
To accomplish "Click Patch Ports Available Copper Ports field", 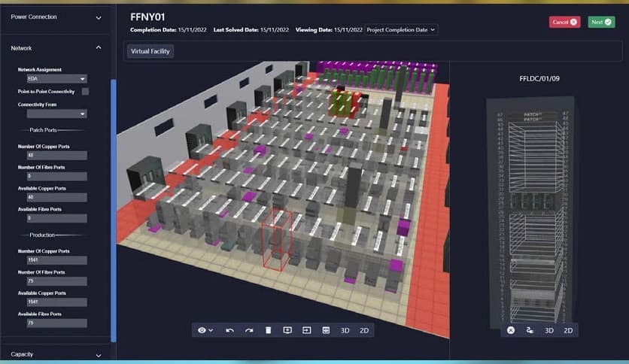I will [x=56, y=197].
